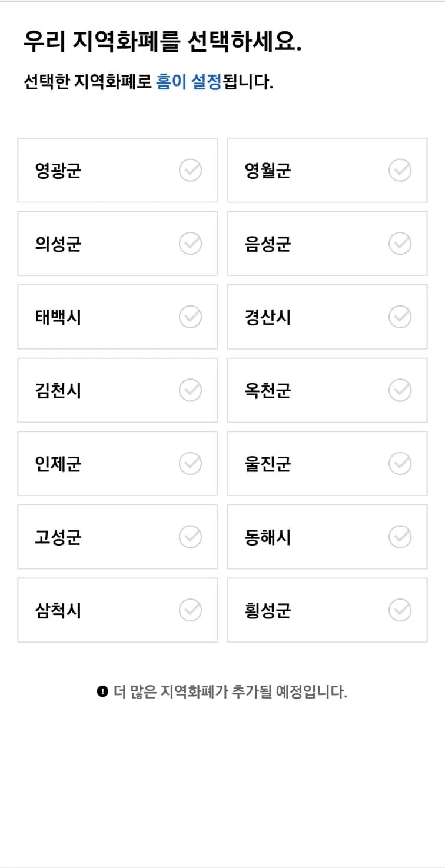Toggle the checkmark next to 동해시
The image size is (445, 868).
(x=400, y=537)
